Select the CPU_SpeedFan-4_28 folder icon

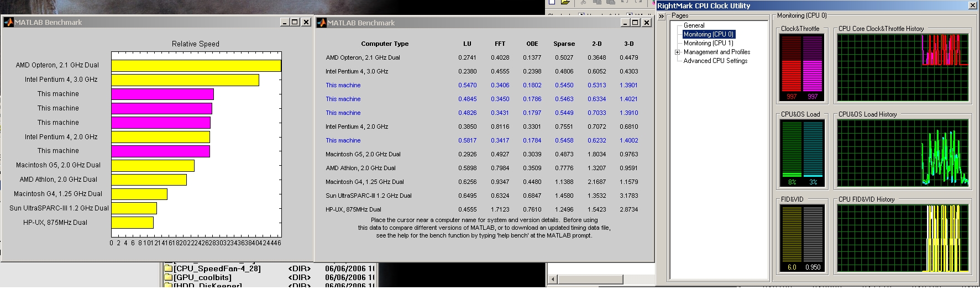click(169, 268)
